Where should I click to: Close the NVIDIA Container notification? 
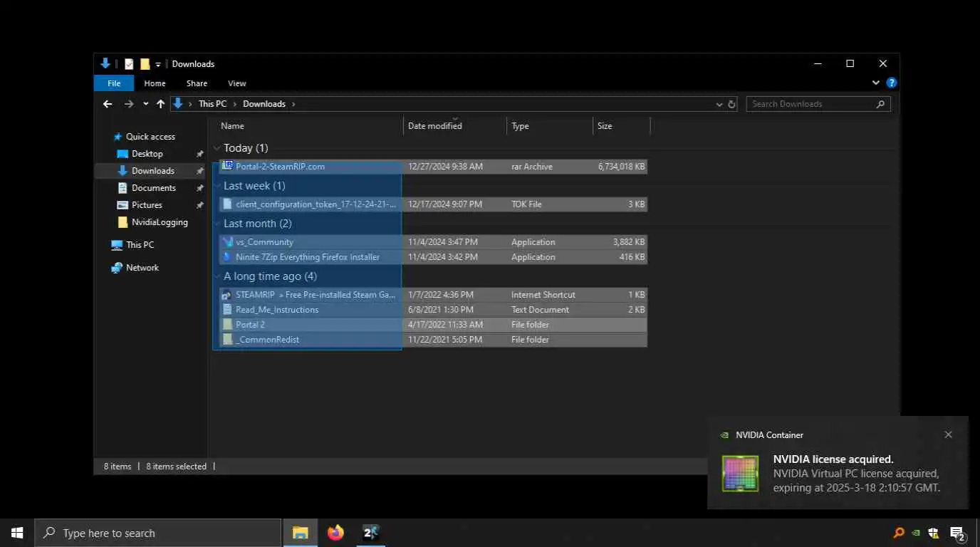(x=948, y=434)
